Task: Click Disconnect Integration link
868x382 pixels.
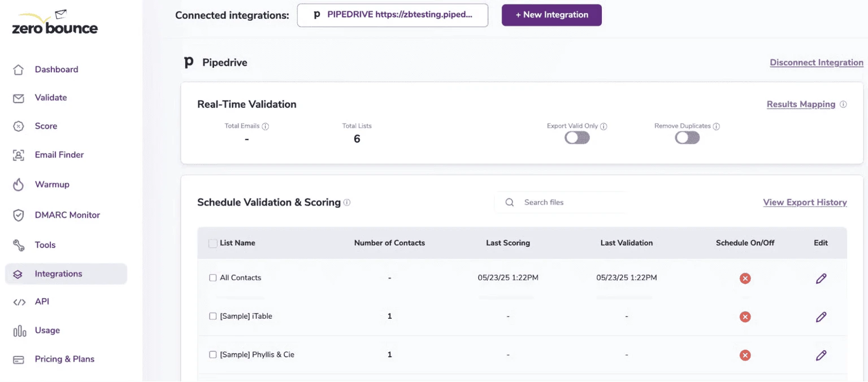Action: (x=816, y=62)
